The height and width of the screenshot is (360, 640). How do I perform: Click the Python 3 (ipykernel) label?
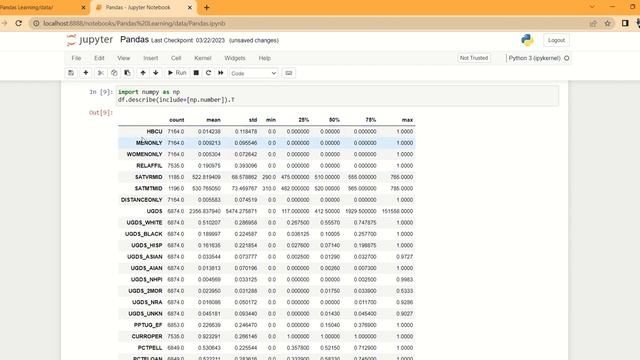click(x=534, y=58)
